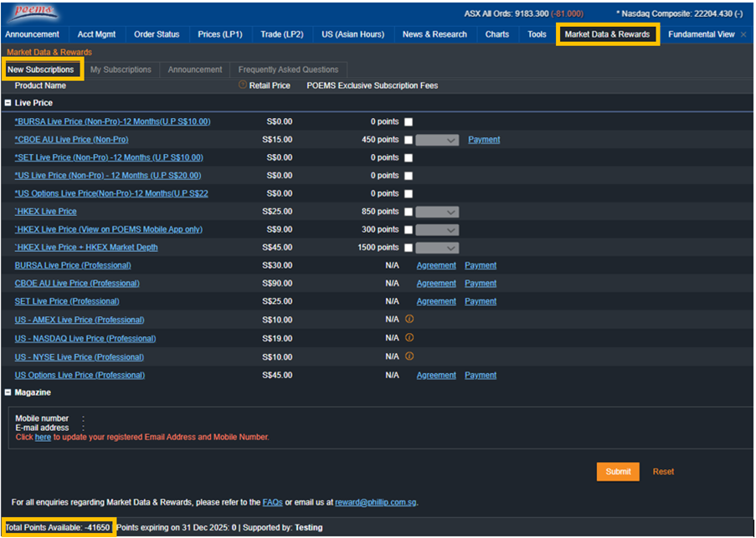The height and width of the screenshot is (538, 756).
Task: Check the HKEX Live Price 850 points box
Action: tap(409, 212)
